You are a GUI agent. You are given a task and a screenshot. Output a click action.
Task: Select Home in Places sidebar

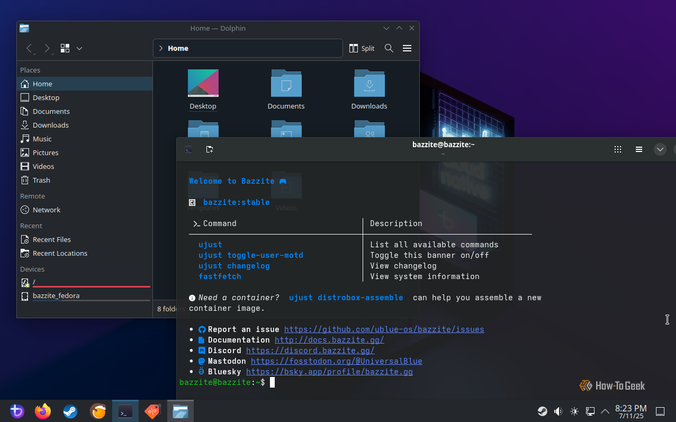coord(84,84)
